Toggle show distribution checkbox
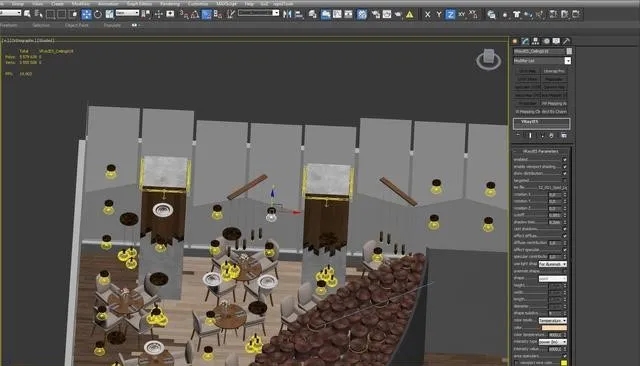Screen dimensions: 640x366 [565, 173]
